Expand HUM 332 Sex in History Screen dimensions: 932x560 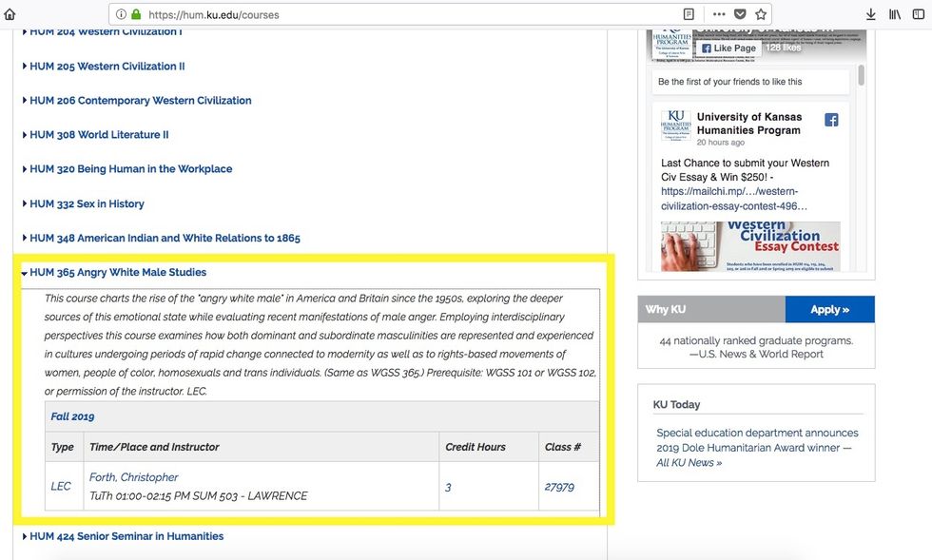pyautogui.click(x=87, y=203)
